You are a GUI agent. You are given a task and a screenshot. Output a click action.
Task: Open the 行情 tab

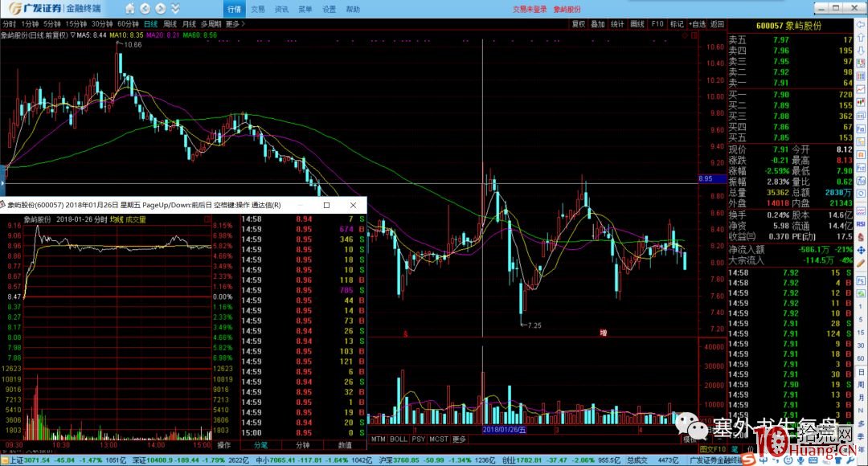coord(234,9)
